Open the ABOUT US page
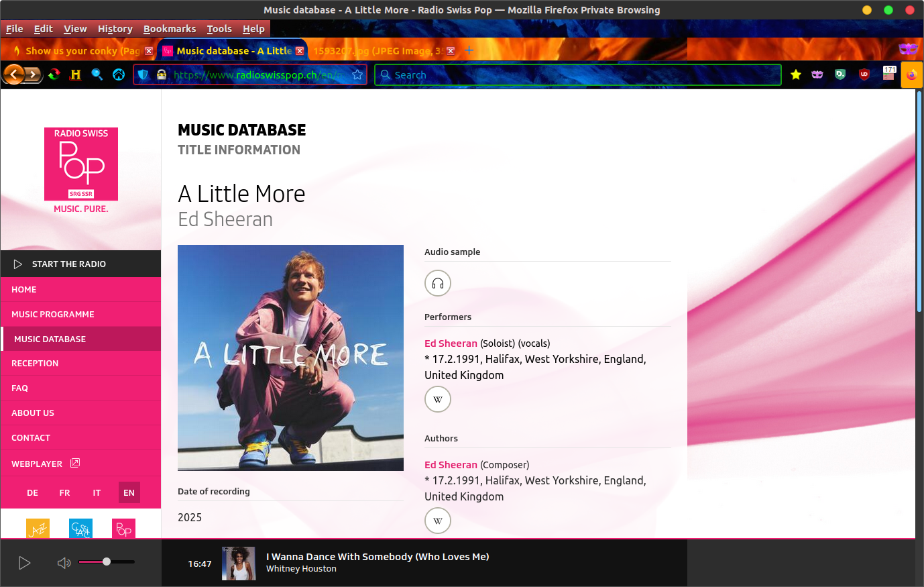 pos(80,413)
